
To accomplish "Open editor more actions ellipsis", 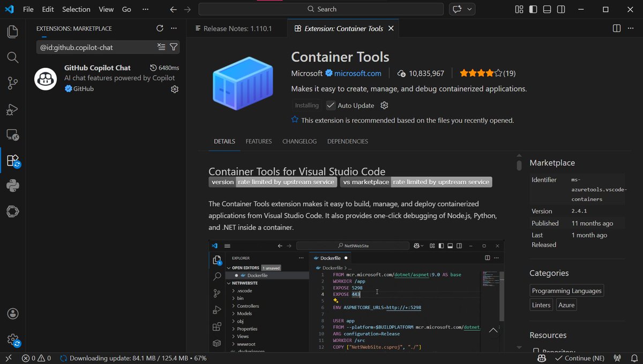I will tap(631, 28).
